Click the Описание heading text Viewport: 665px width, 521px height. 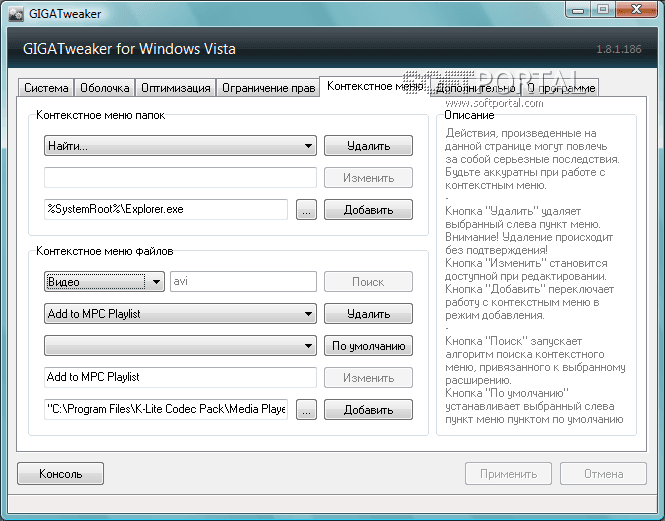coord(469,115)
